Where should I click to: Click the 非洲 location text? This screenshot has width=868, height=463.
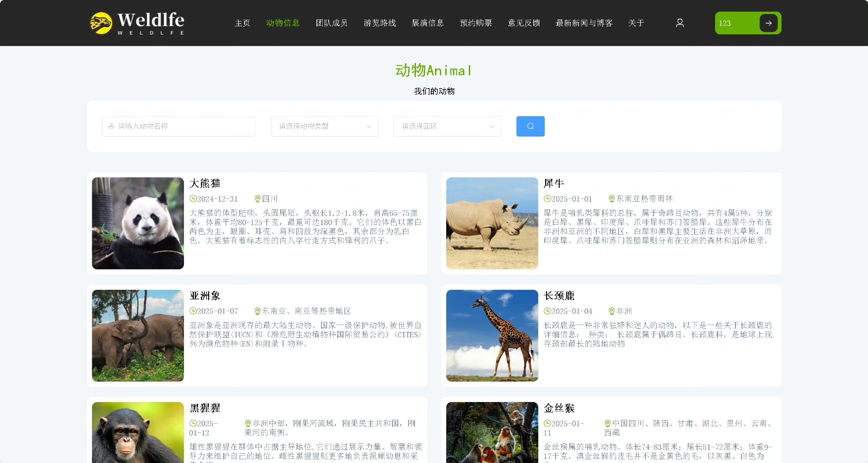pyautogui.click(x=624, y=311)
